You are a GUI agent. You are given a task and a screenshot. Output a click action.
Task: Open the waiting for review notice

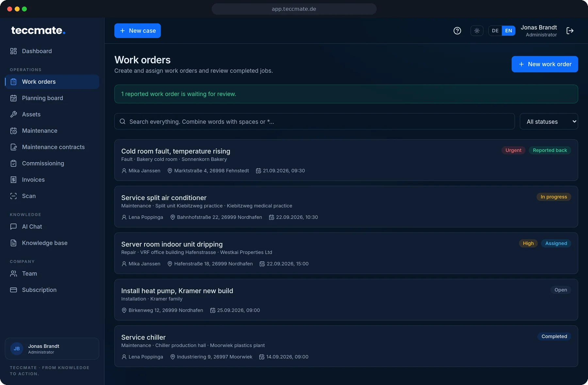pos(346,94)
